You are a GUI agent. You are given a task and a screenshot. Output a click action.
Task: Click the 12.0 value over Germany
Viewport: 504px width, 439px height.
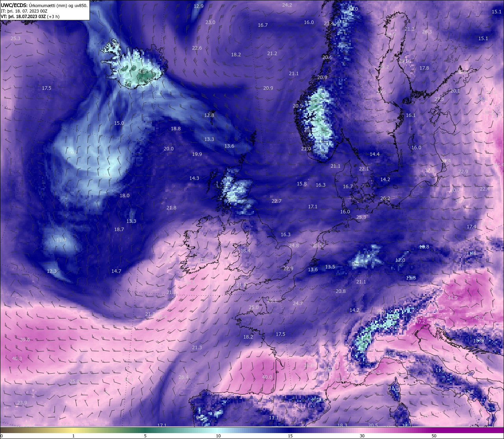click(x=400, y=260)
